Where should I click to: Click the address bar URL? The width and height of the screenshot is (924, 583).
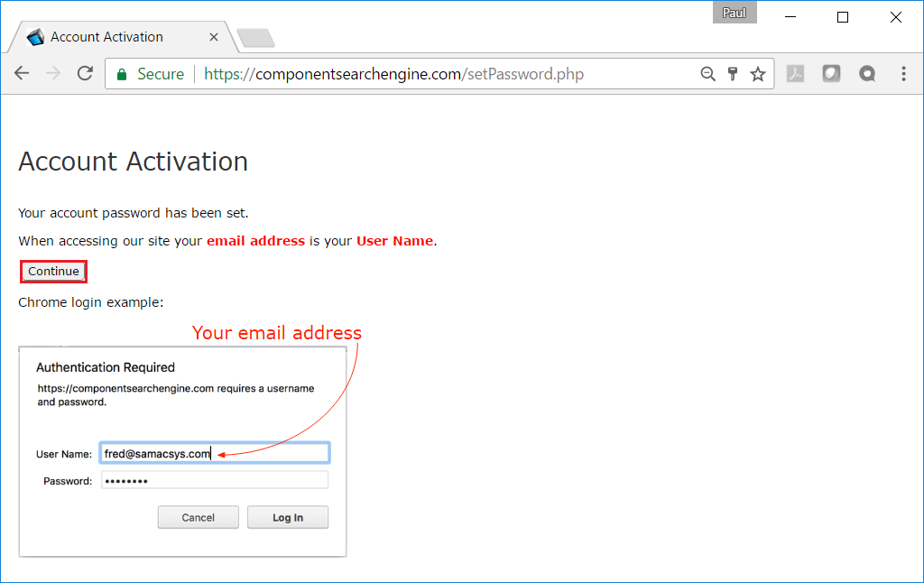pos(393,74)
